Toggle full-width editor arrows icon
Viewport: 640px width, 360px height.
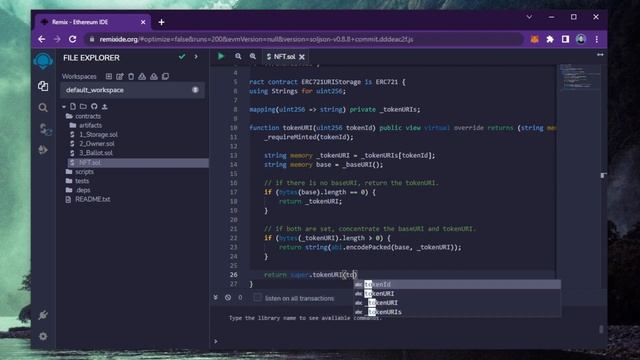click(x=600, y=54)
